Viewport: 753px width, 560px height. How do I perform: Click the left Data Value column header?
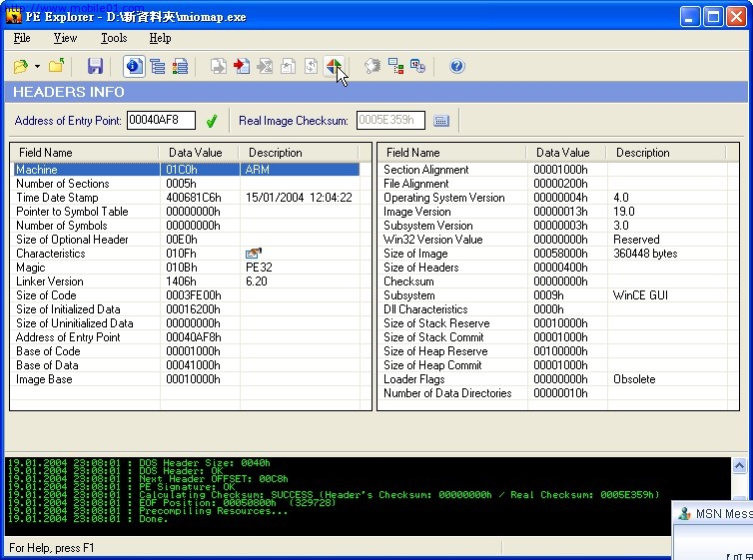(199, 153)
